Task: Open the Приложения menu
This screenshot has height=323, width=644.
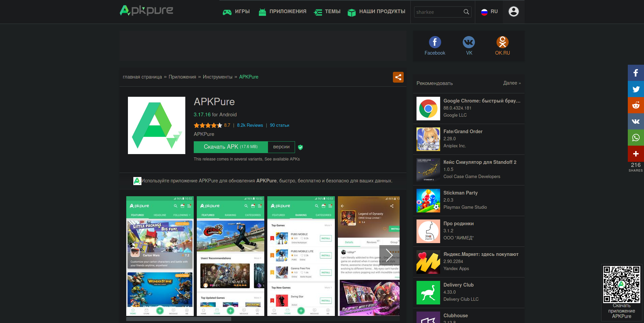Action: (x=283, y=11)
